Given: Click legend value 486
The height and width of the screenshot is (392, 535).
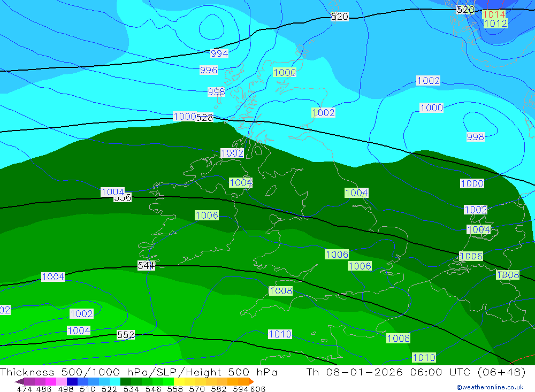Looking at the screenshot, I should pyautogui.click(x=44, y=389).
